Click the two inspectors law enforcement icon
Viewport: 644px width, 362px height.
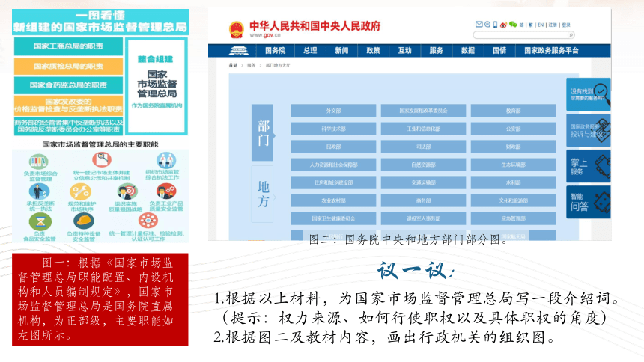tap(166, 160)
